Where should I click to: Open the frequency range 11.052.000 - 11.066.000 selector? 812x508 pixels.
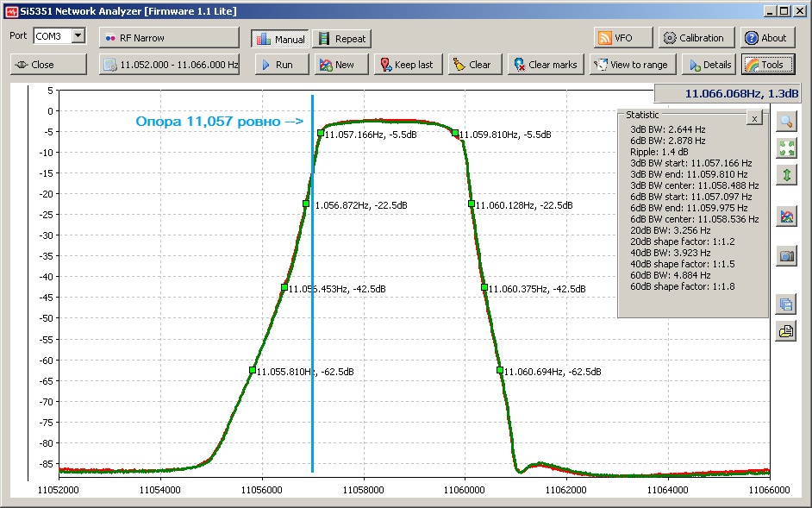(x=169, y=65)
